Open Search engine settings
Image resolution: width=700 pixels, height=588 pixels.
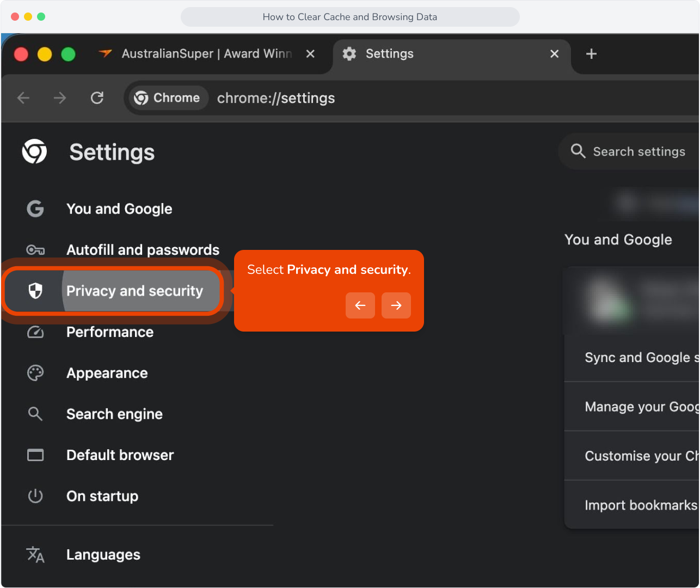114,414
